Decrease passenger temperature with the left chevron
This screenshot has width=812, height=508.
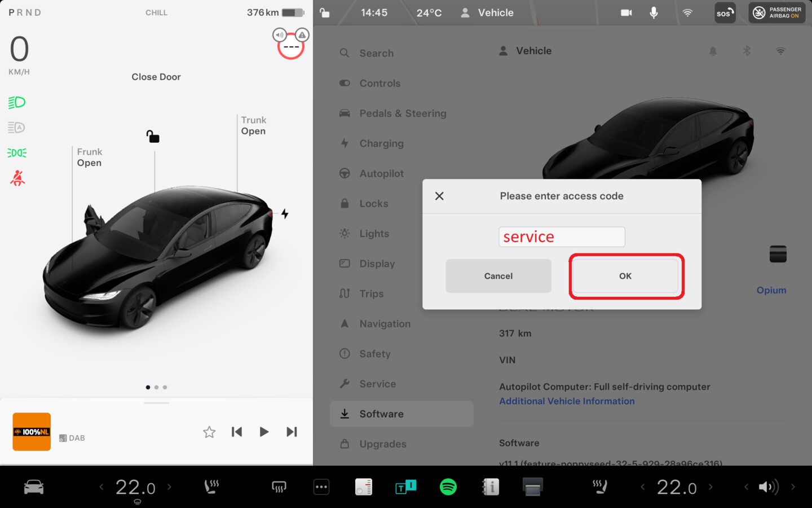[x=642, y=487]
